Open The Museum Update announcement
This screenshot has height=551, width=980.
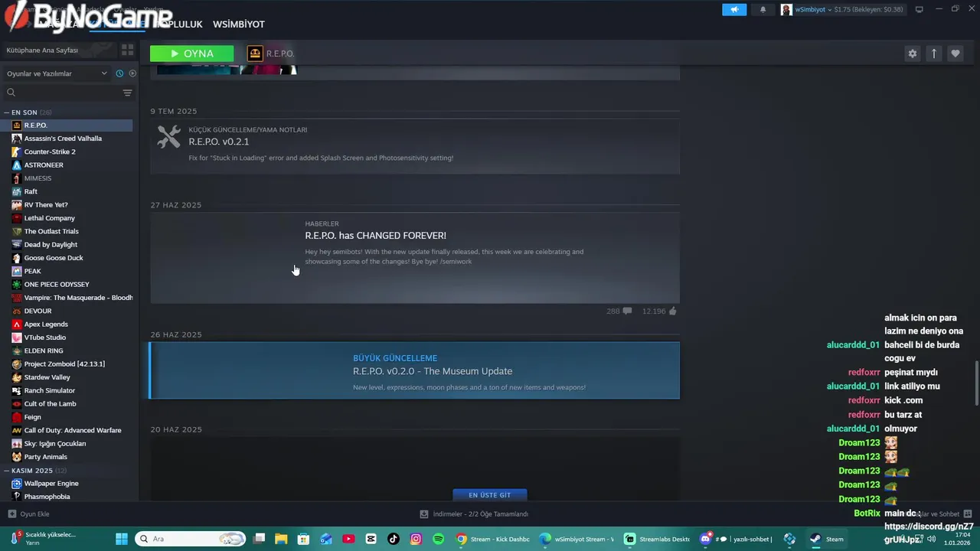[x=414, y=370]
